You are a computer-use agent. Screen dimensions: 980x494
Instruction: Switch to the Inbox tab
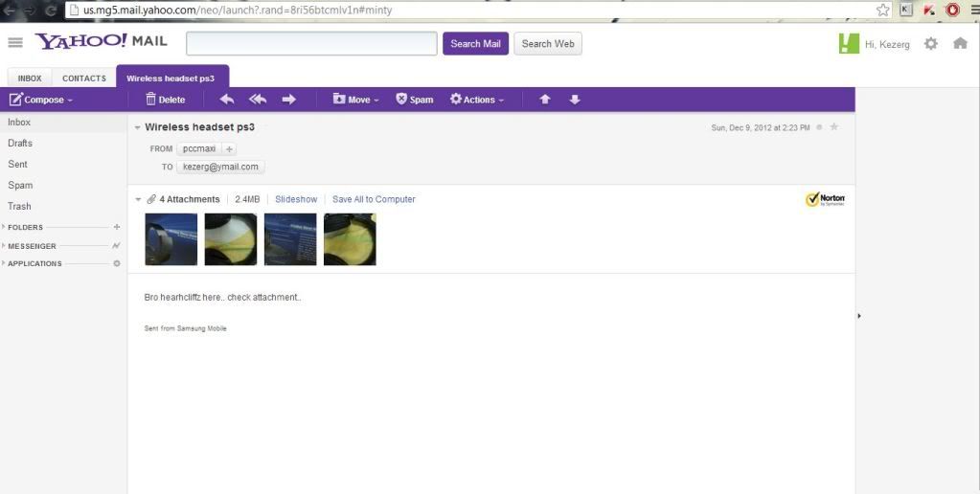30,79
